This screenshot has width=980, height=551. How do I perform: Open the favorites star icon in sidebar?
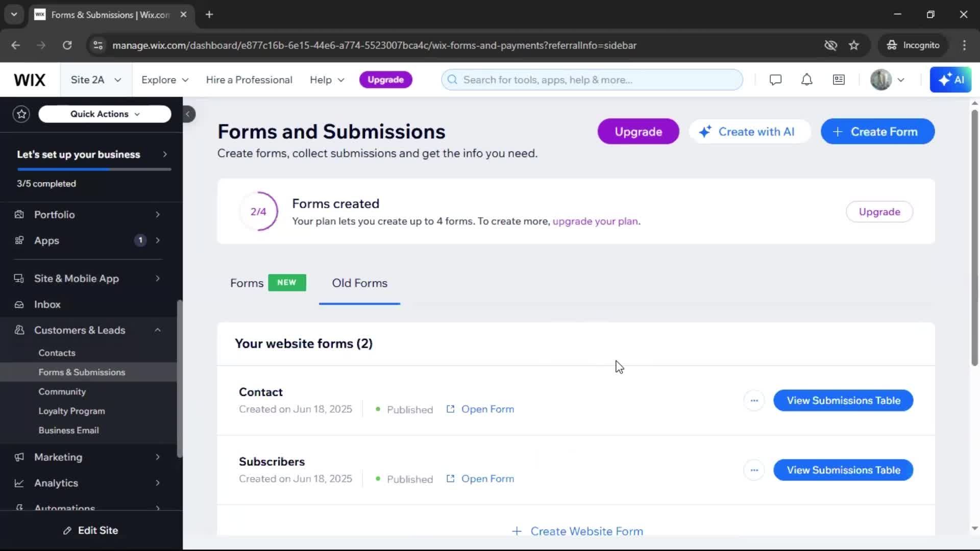tap(21, 114)
